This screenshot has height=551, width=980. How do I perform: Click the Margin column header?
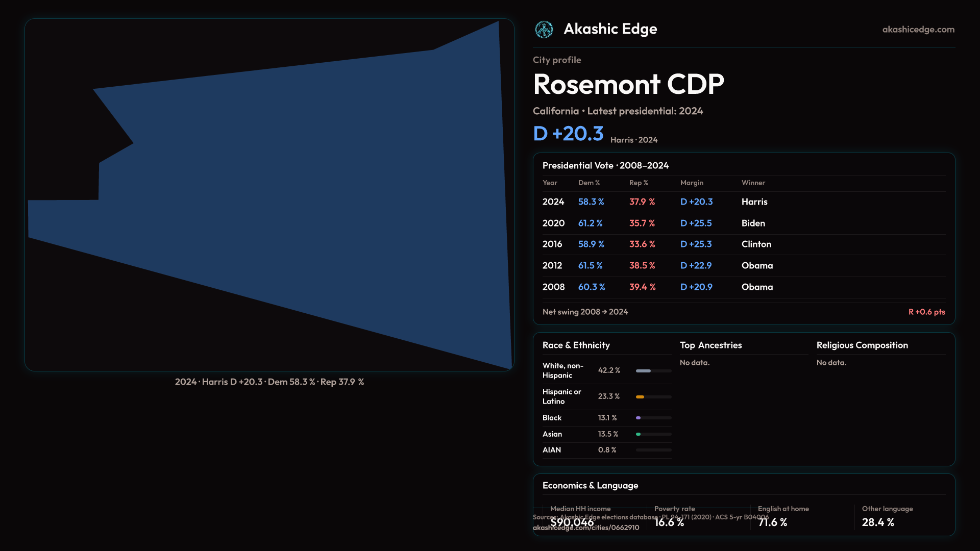click(692, 183)
